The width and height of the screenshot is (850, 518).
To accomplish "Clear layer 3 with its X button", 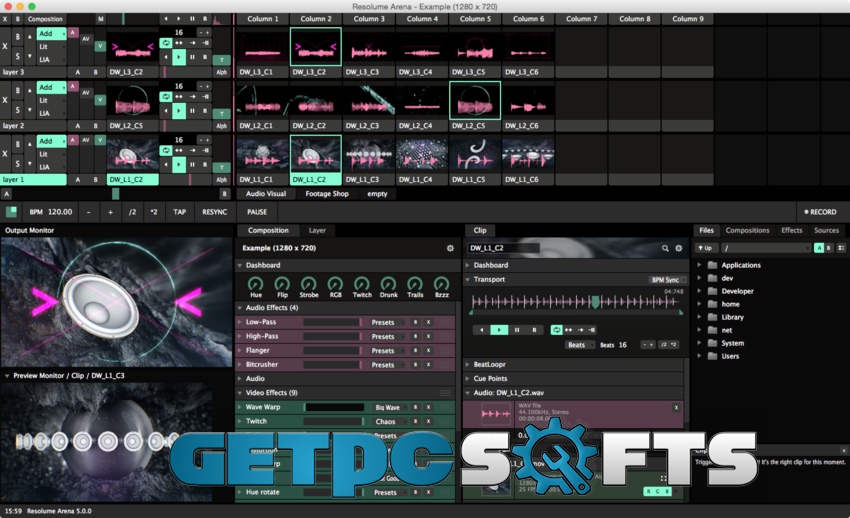I will click(5, 47).
